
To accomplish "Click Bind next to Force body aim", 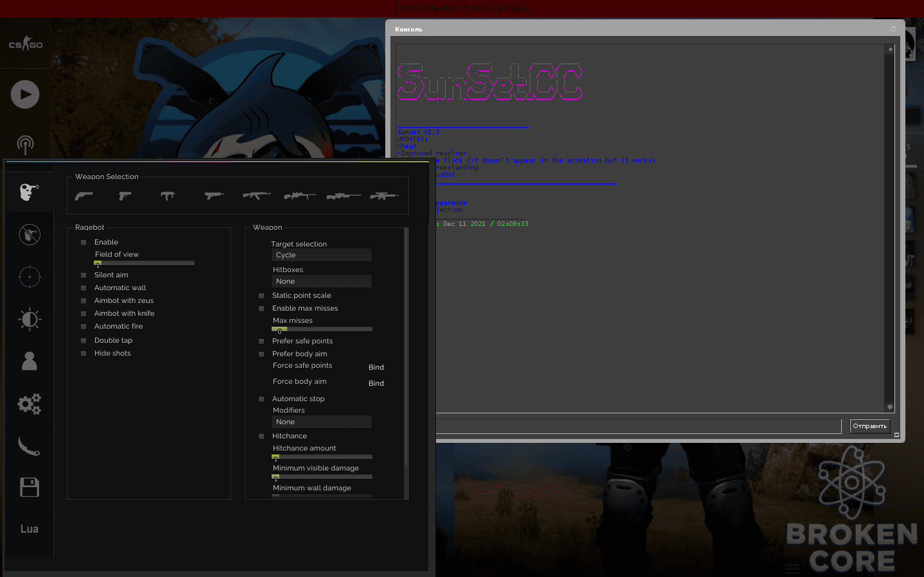I will click(x=376, y=383).
